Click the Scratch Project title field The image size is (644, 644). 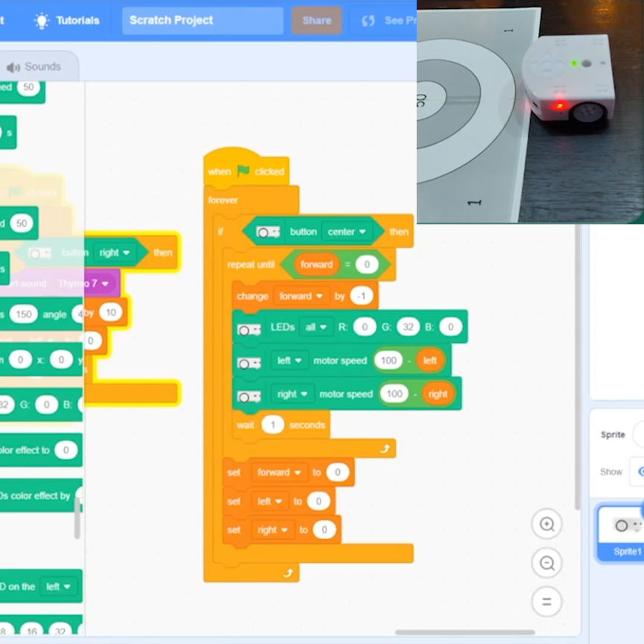pos(202,21)
